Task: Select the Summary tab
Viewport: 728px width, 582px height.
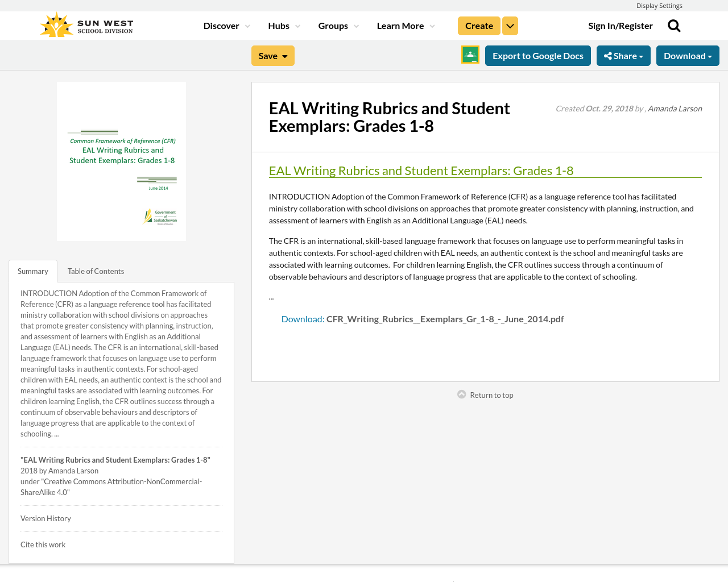Action: tap(32, 271)
